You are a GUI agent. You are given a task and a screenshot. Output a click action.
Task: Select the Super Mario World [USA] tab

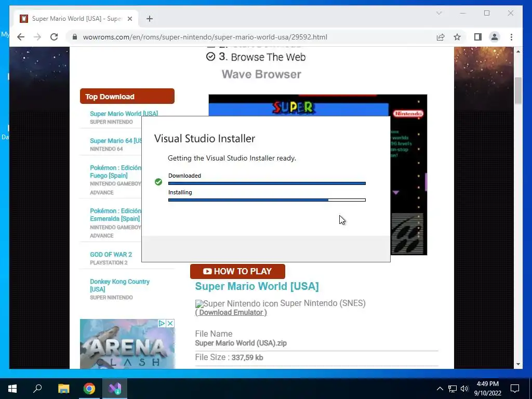(x=76, y=19)
